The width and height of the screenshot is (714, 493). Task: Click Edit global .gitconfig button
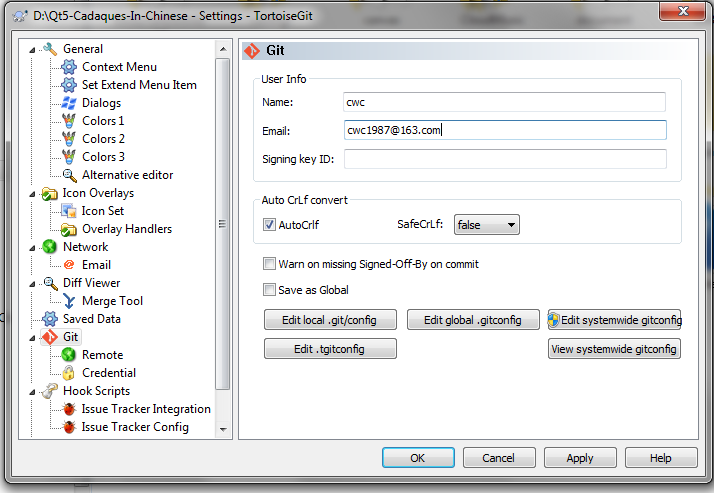click(x=473, y=320)
